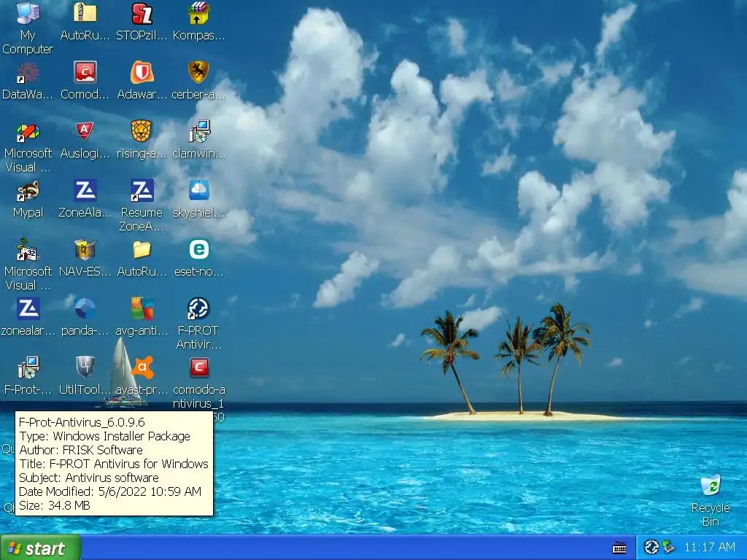Image resolution: width=747 pixels, height=560 pixels.
Task: Select the panda-... installer icon
Action: click(85, 308)
